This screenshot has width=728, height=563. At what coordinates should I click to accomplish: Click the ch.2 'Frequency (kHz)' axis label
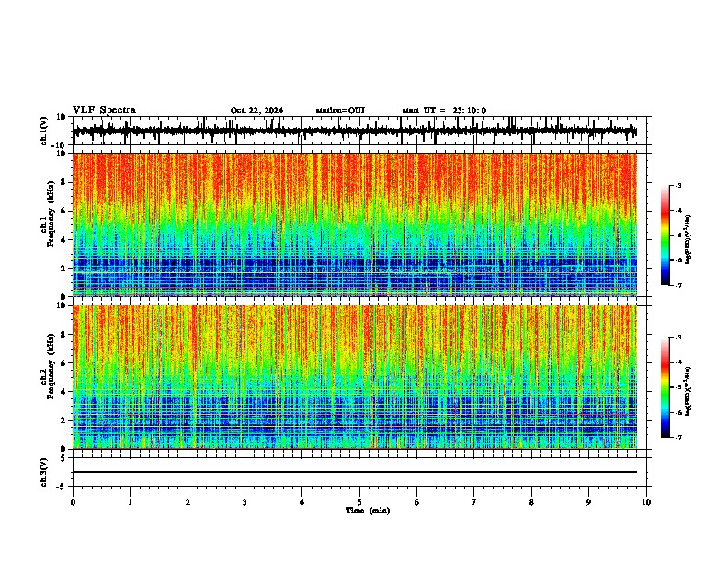(x=51, y=367)
